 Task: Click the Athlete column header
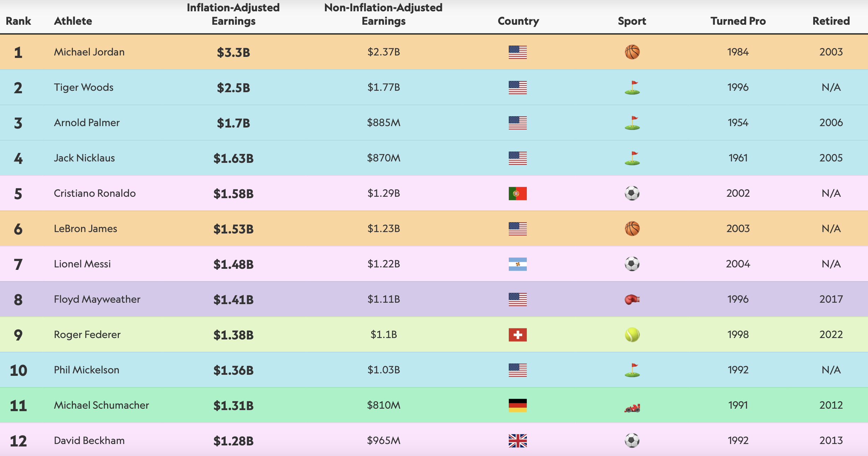(73, 21)
